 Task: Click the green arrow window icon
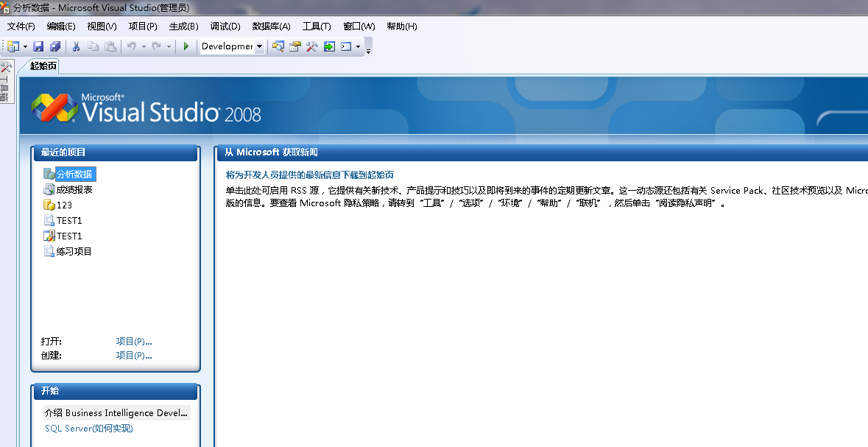pyautogui.click(x=329, y=46)
